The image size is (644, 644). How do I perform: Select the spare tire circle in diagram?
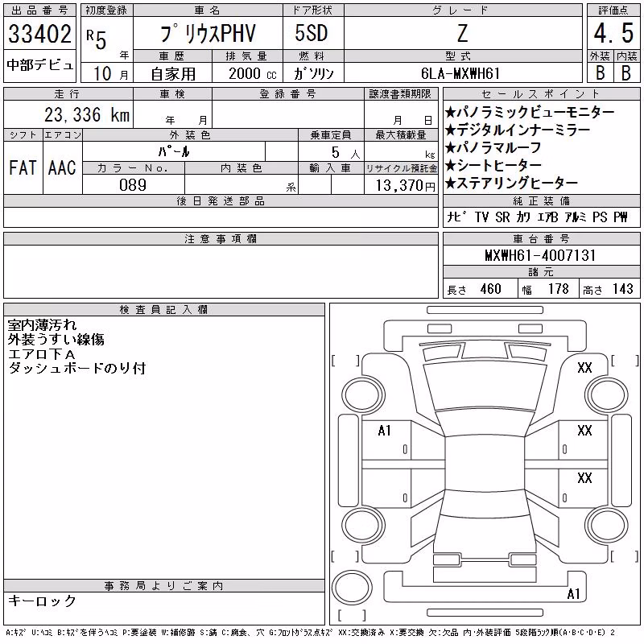point(352,588)
